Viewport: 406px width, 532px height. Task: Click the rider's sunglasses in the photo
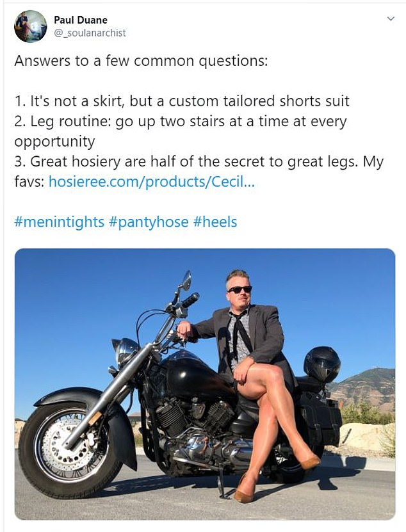[240, 289]
